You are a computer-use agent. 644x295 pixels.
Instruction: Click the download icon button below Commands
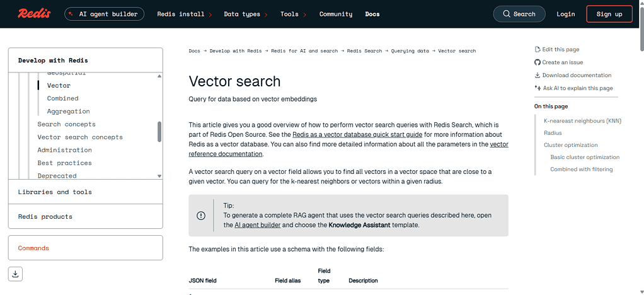point(15,274)
